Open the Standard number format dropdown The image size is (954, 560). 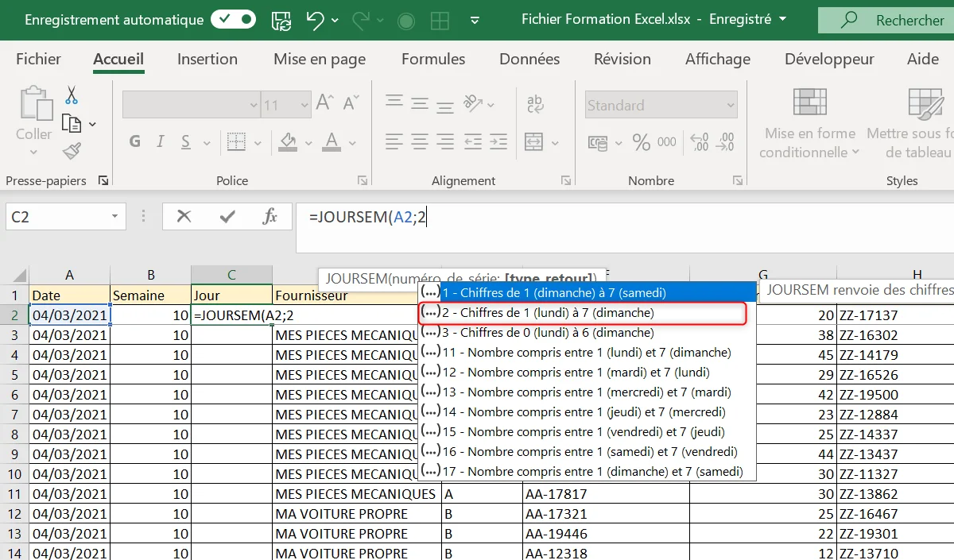731,105
